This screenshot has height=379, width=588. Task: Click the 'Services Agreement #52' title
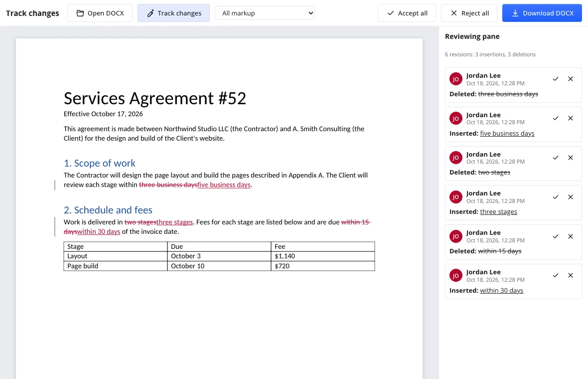point(155,98)
